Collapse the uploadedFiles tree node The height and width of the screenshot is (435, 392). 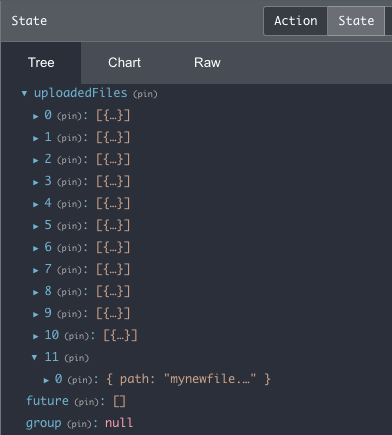(24, 94)
